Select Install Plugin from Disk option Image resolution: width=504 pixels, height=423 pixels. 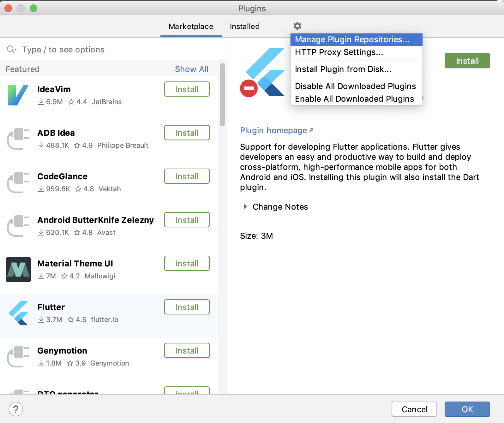[x=357, y=69]
